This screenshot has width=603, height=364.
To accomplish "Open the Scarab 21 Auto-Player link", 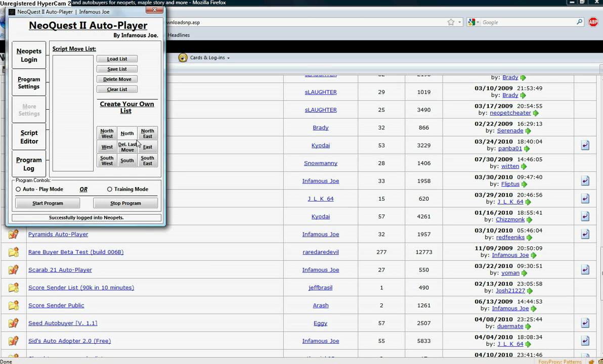I will (x=60, y=270).
